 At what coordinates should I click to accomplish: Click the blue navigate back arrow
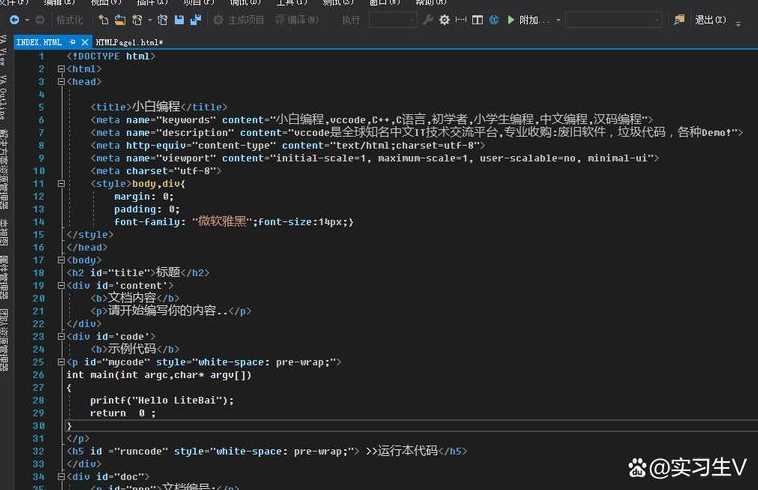pos(15,20)
